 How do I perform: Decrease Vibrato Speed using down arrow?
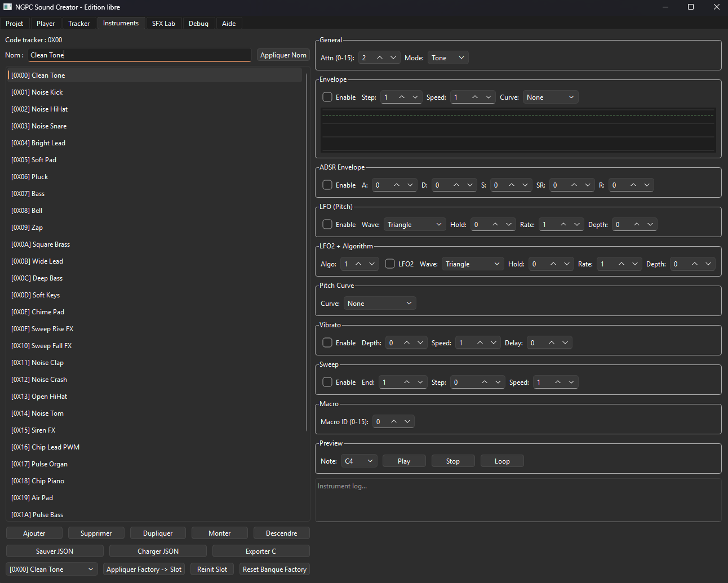click(494, 343)
